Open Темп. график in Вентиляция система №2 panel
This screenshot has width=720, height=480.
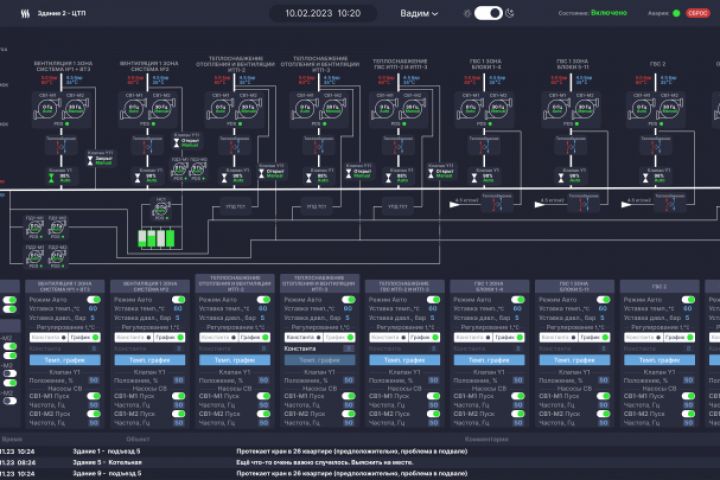click(x=150, y=360)
